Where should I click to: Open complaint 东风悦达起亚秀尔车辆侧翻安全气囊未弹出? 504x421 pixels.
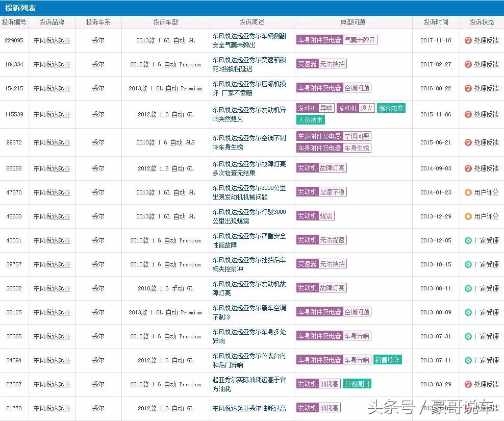249,40
